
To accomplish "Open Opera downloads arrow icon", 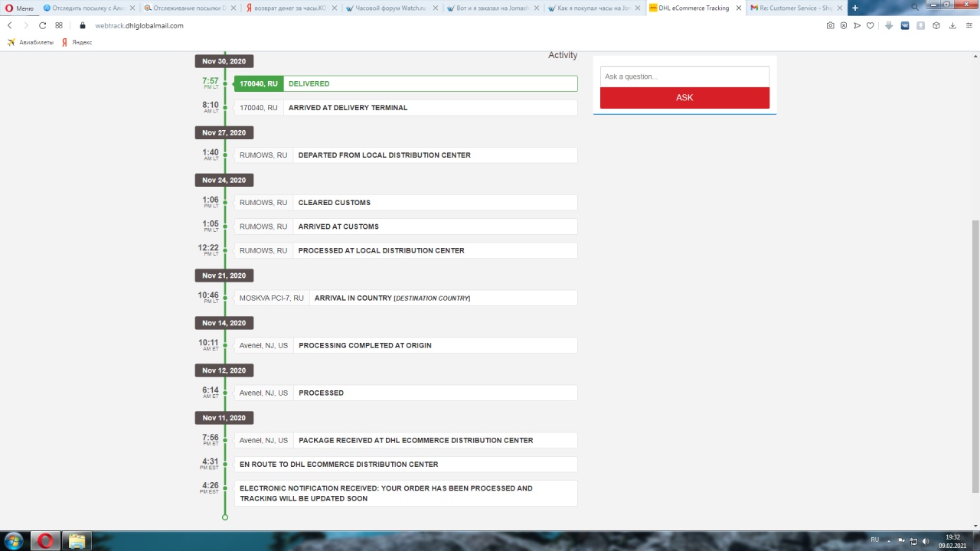I will (x=952, y=25).
